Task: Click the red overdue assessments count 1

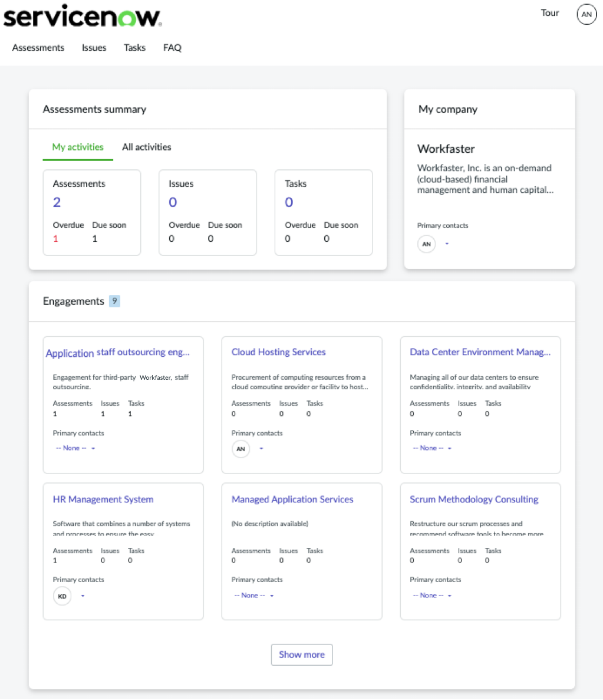Action: pyautogui.click(x=55, y=238)
